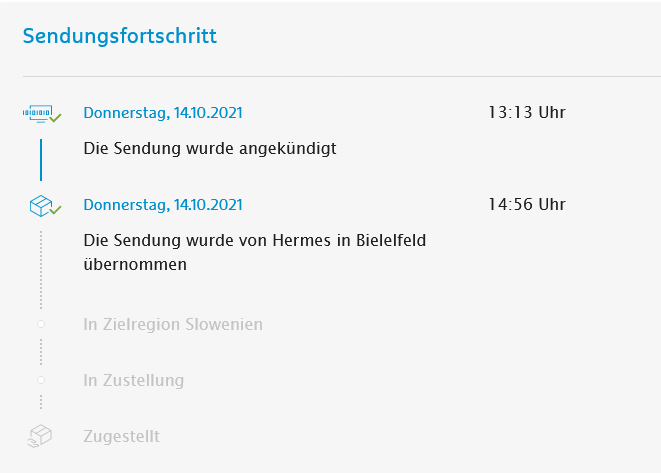Click the 13:13 Uhr timestamp
This screenshot has width=661, height=473.
(526, 112)
